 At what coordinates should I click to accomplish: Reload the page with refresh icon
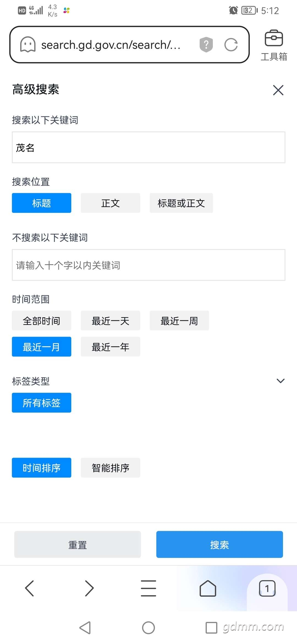click(x=231, y=45)
